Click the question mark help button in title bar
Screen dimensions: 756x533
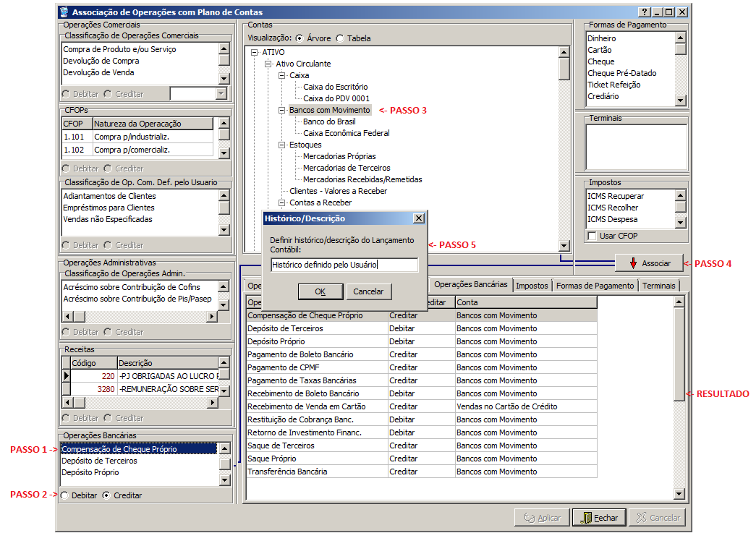[x=645, y=12]
